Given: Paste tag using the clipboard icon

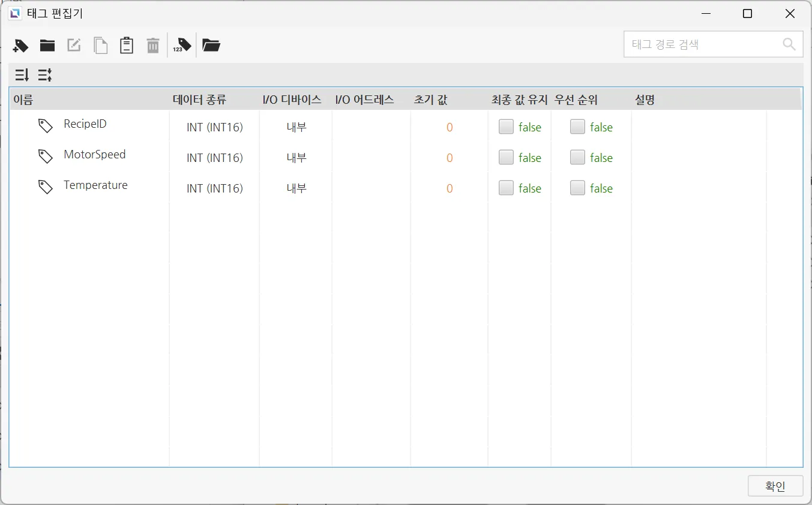Looking at the screenshot, I should point(127,46).
